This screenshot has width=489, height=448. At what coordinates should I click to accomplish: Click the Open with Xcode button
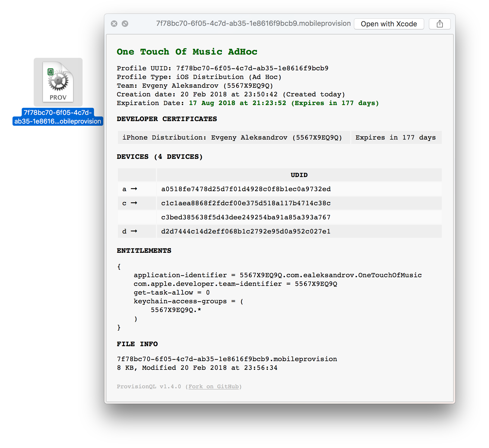(x=389, y=24)
